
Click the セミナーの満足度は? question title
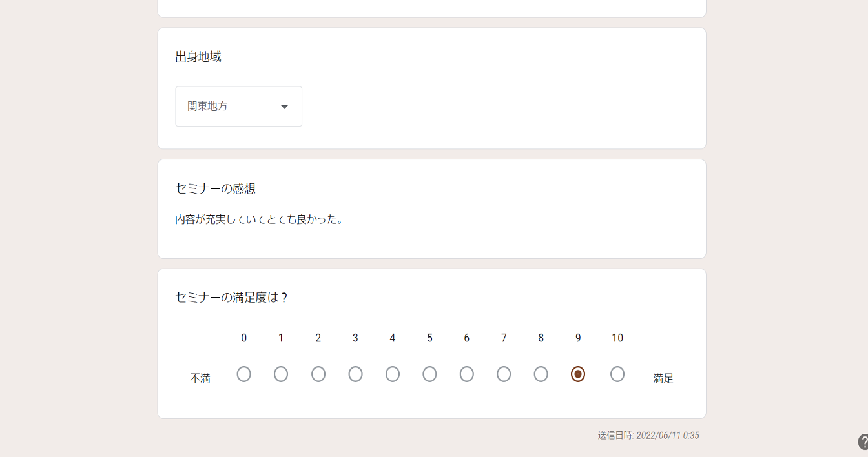(231, 298)
